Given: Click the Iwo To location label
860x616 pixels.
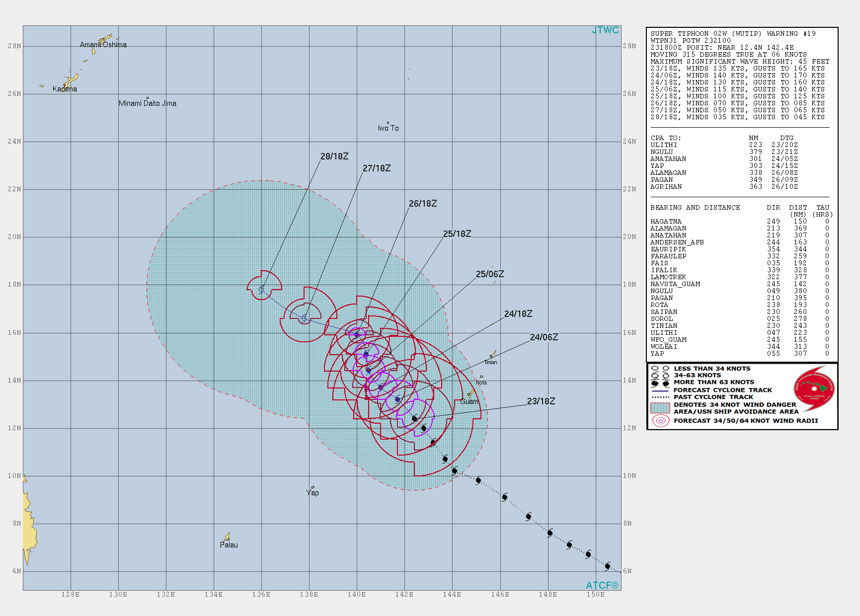Looking at the screenshot, I should (388, 128).
